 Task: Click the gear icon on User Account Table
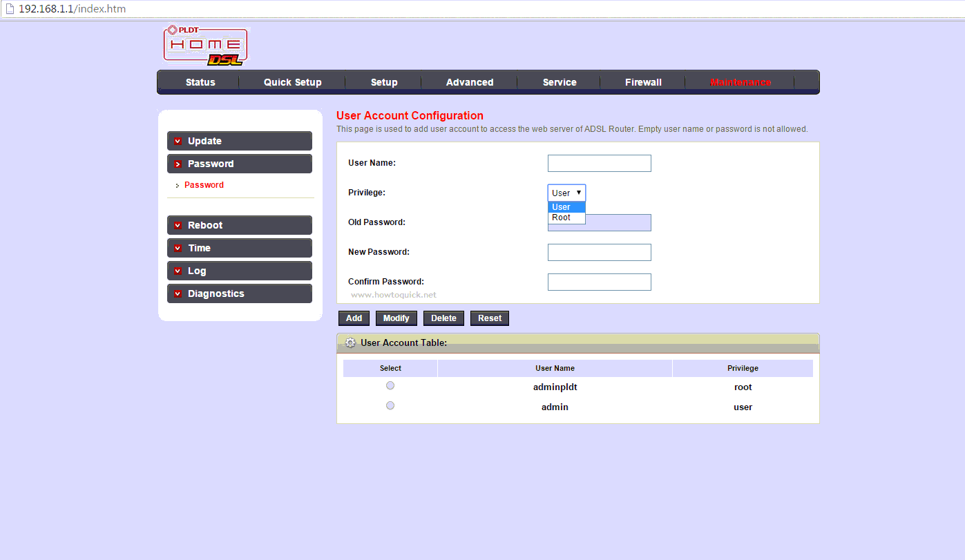(350, 342)
